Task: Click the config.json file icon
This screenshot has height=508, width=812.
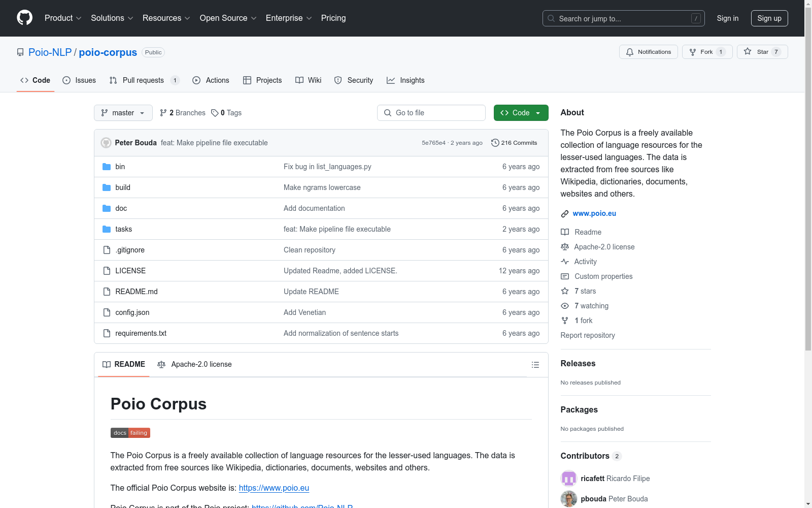Action: click(107, 312)
